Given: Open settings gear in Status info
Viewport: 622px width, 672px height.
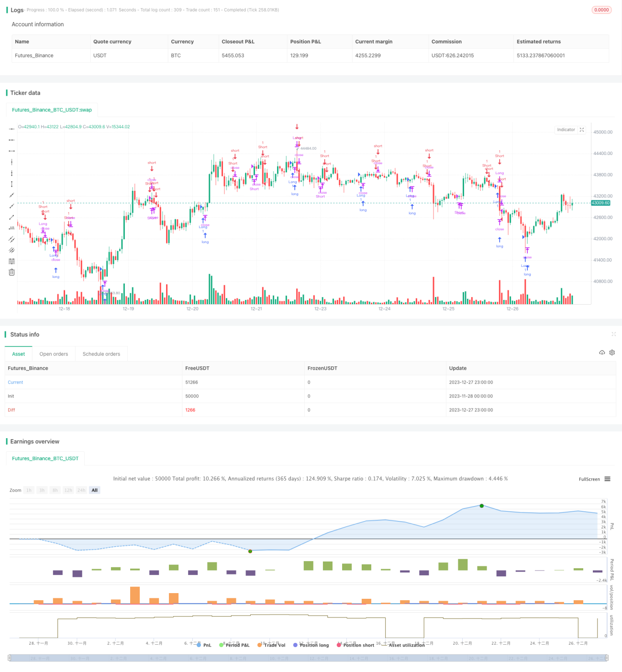Looking at the screenshot, I should (x=612, y=353).
